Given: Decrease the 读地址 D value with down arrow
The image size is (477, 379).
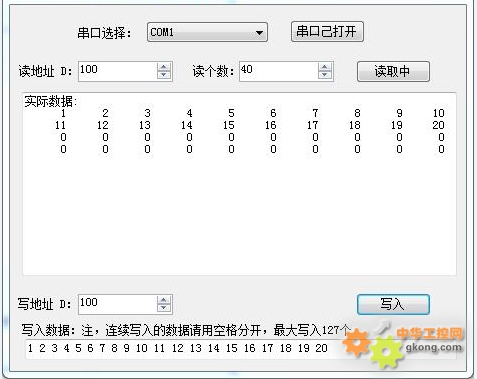Looking at the screenshot, I should (x=164, y=75).
